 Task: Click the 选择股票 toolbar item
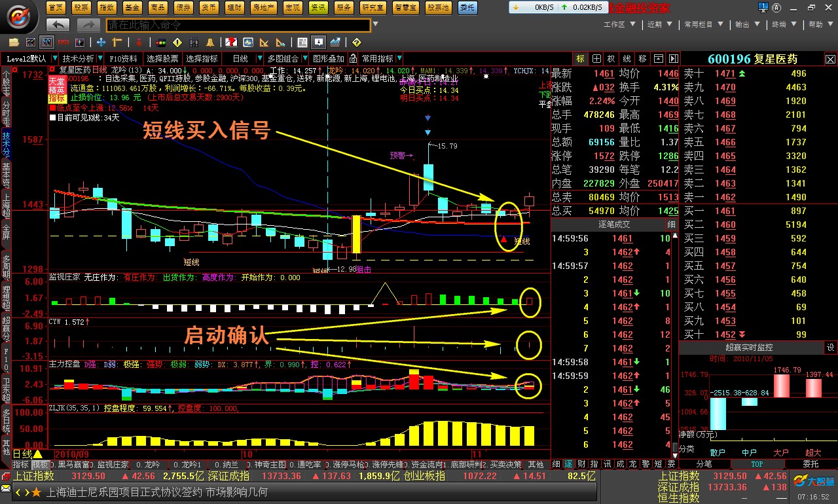162,59
